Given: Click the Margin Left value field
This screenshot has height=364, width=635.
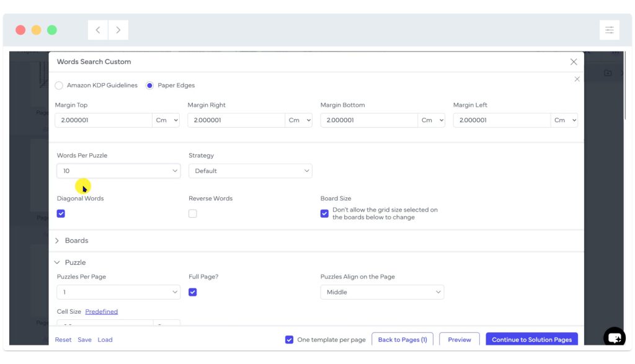Looking at the screenshot, I should (x=502, y=120).
